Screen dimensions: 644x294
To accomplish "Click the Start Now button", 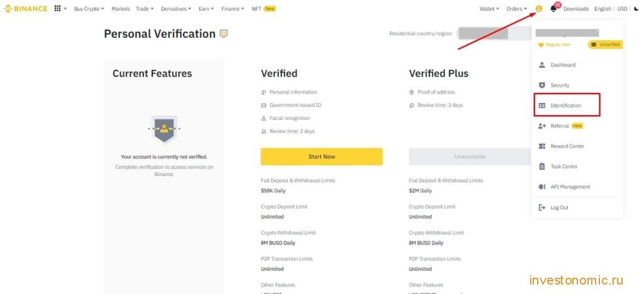I will (321, 156).
